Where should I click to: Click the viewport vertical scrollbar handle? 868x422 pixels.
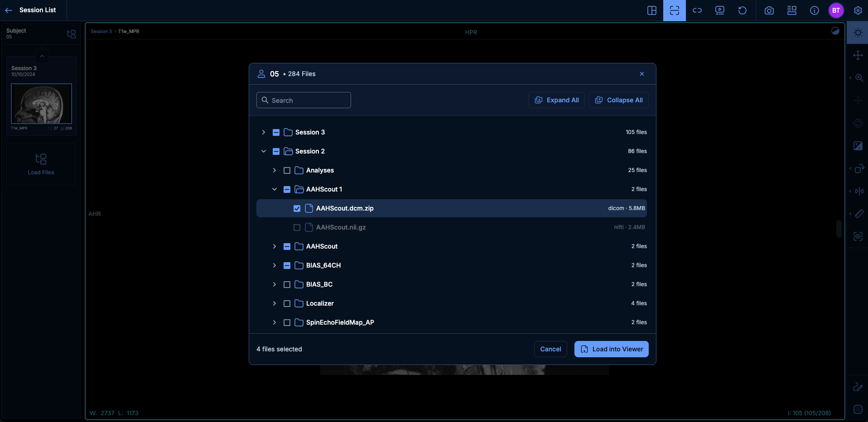click(839, 229)
